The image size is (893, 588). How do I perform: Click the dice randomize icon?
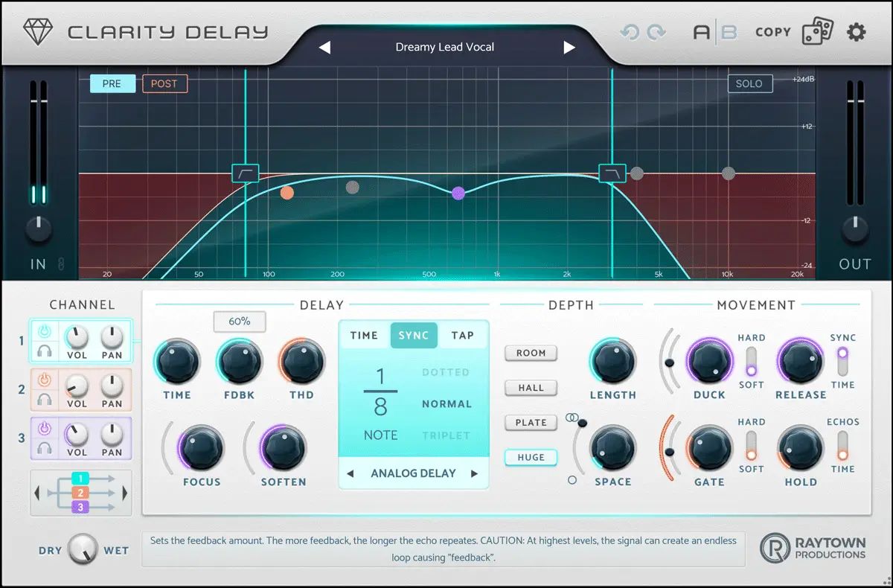click(817, 33)
